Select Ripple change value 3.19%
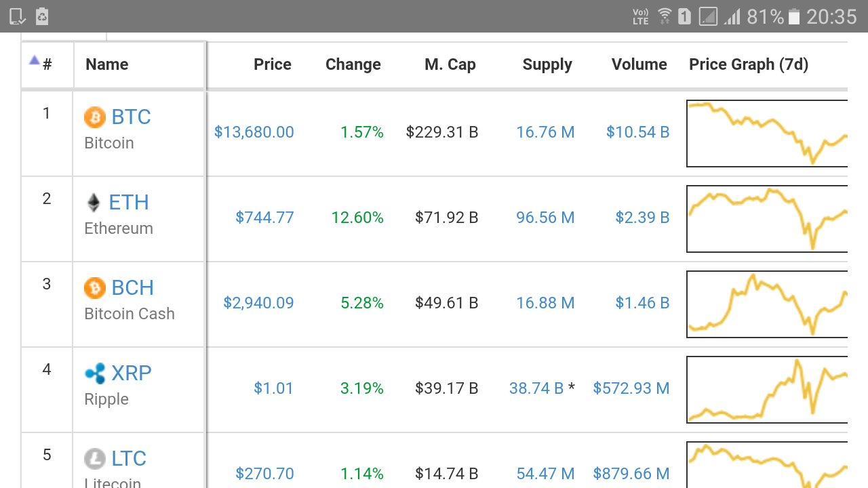Viewport: 868px width, 488px height. point(362,388)
